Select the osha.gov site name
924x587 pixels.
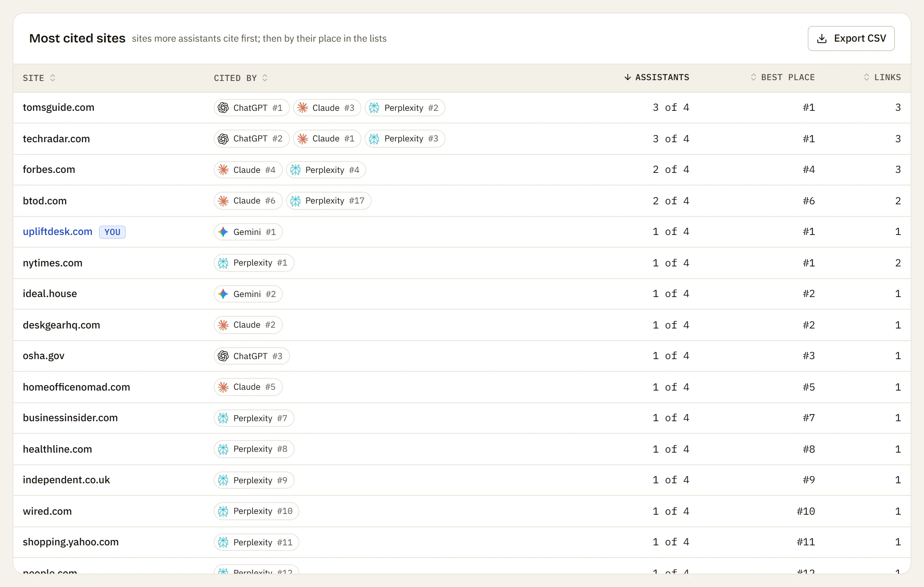coord(44,356)
